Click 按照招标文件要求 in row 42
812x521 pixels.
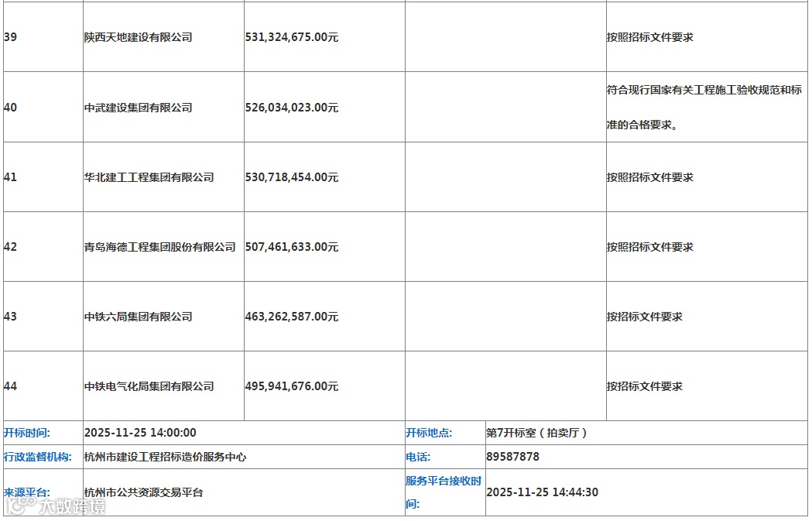point(650,247)
